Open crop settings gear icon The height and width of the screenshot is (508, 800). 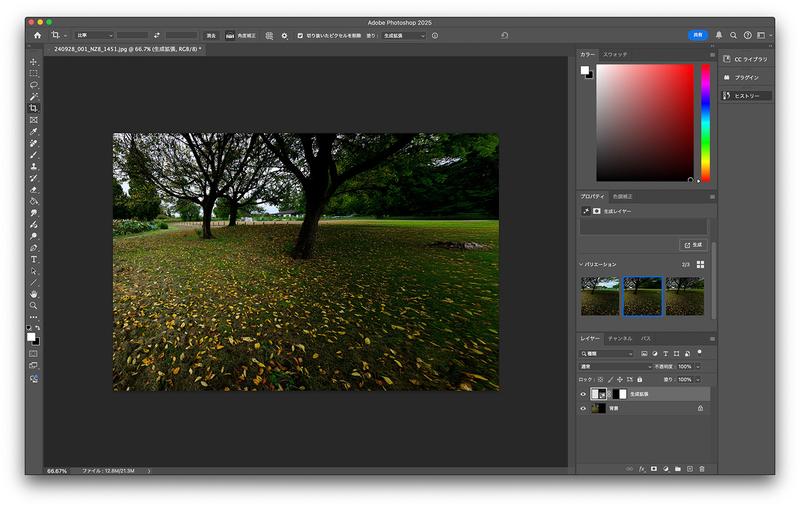point(284,35)
